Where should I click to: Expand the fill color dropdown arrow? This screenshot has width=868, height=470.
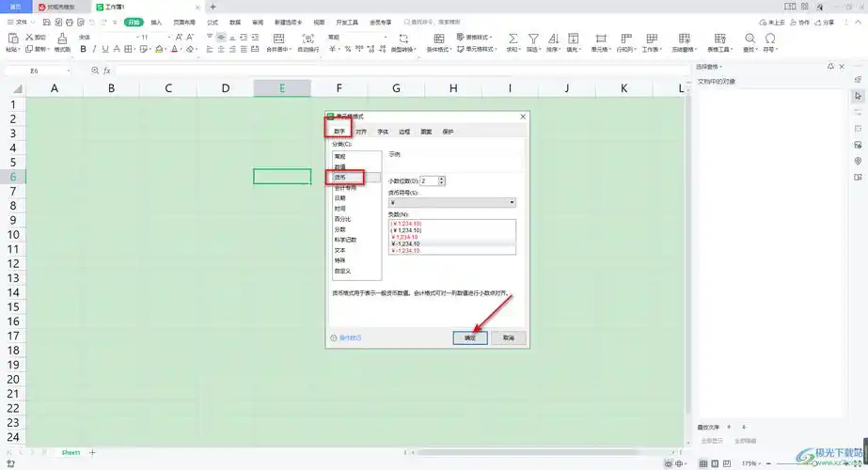pyautogui.click(x=166, y=50)
